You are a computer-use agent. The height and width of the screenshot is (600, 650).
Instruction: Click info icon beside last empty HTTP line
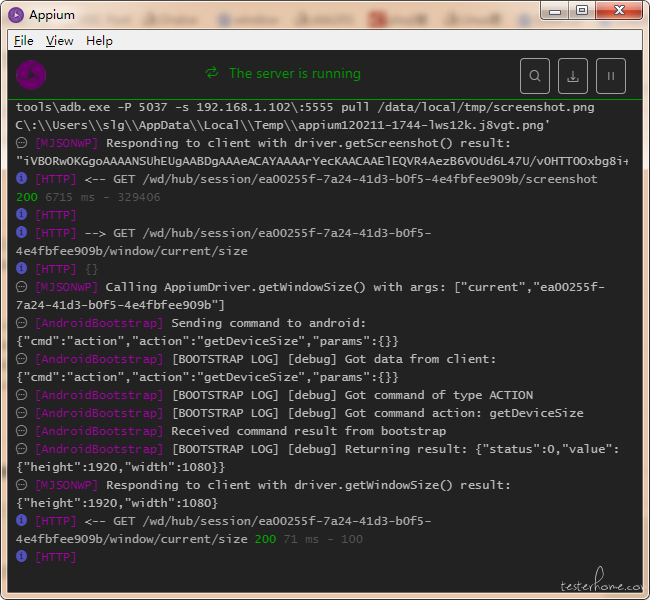[x=22, y=556]
